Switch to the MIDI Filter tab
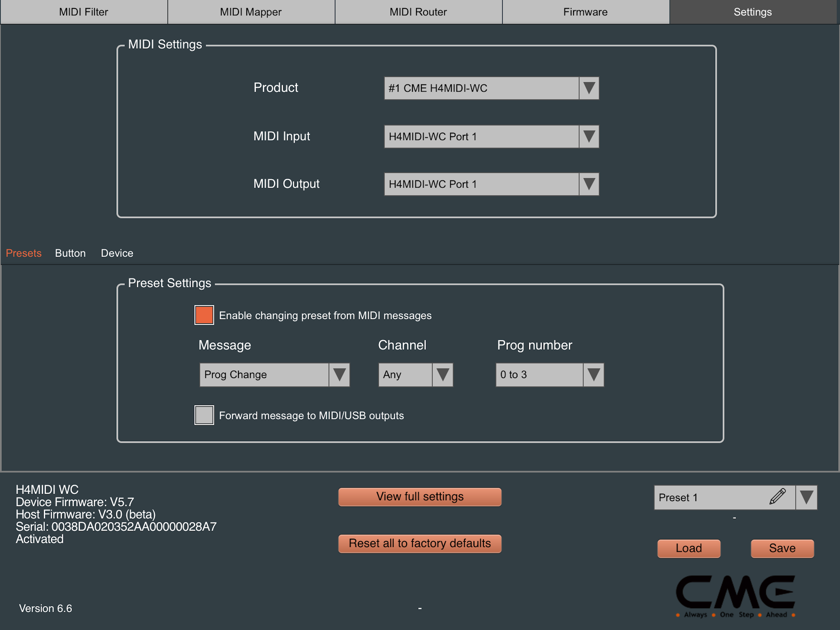Image resolution: width=840 pixels, height=630 pixels. click(x=84, y=12)
